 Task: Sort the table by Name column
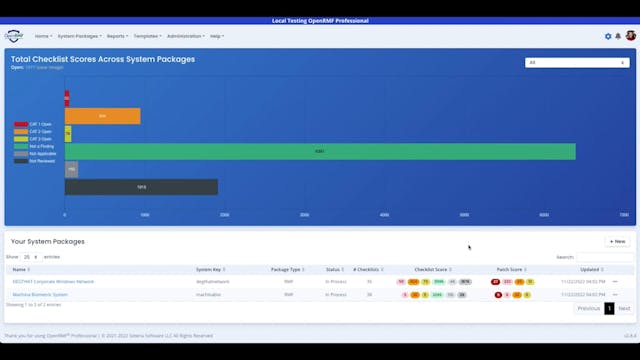tap(21, 269)
